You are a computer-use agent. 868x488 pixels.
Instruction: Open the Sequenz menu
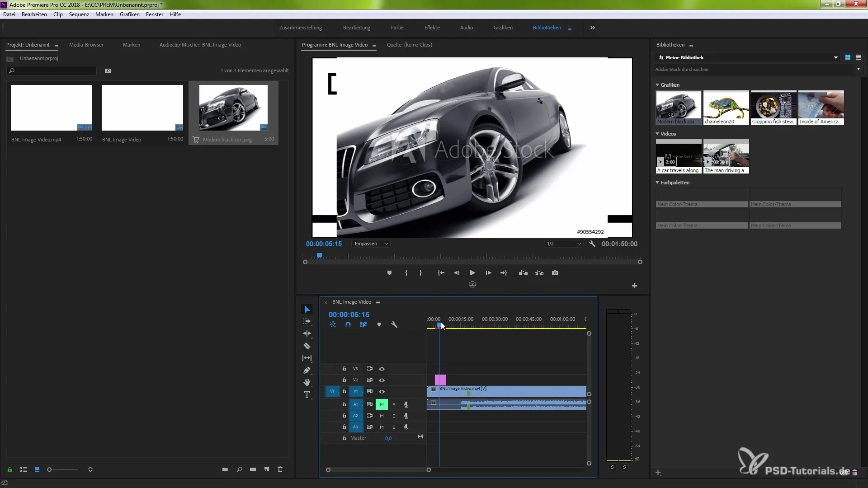pyautogui.click(x=79, y=14)
